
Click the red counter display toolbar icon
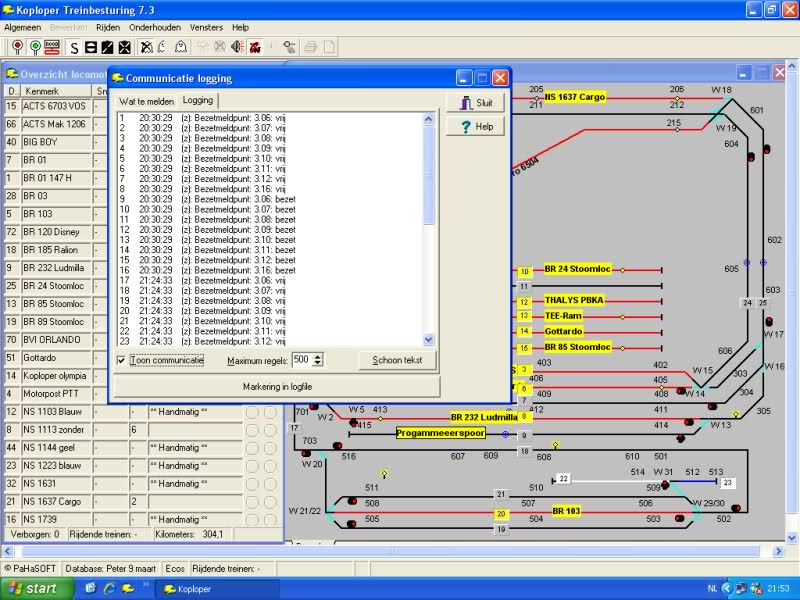52,47
